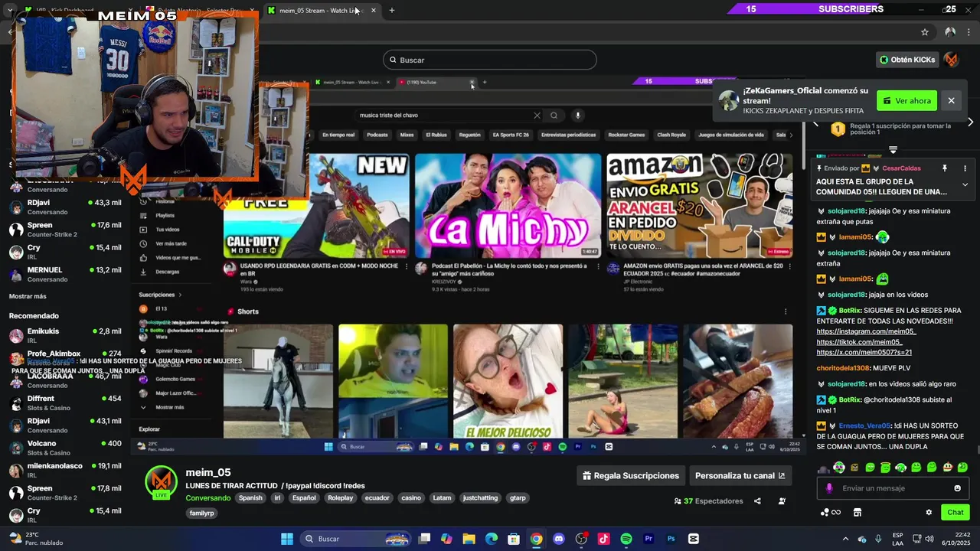Send message with Chat button
This screenshot has height=551, width=980.
tap(955, 513)
